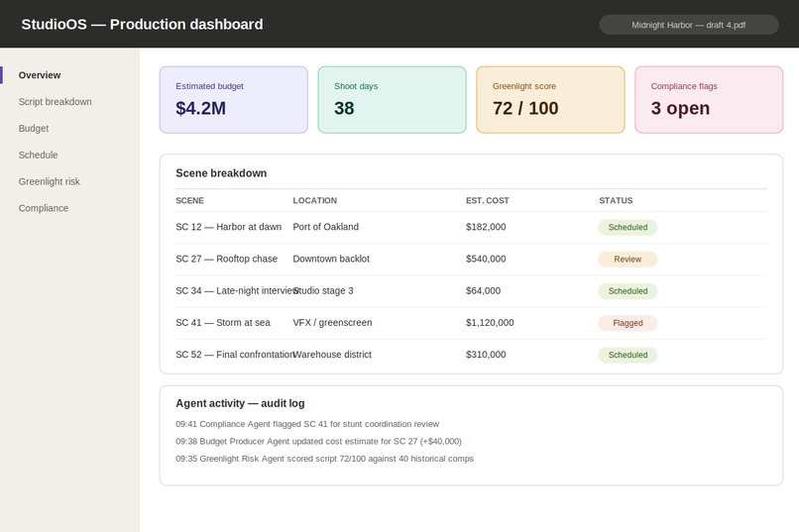Click Scheduled badge for SC 12
Viewport: 799px width, 532px height.
[628, 227]
